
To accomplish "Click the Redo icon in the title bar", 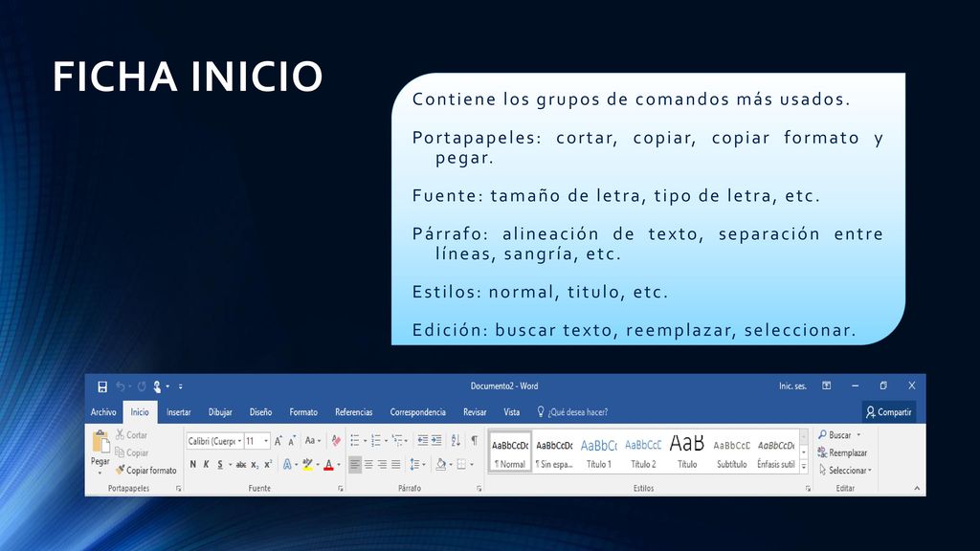I will (142, 386).
